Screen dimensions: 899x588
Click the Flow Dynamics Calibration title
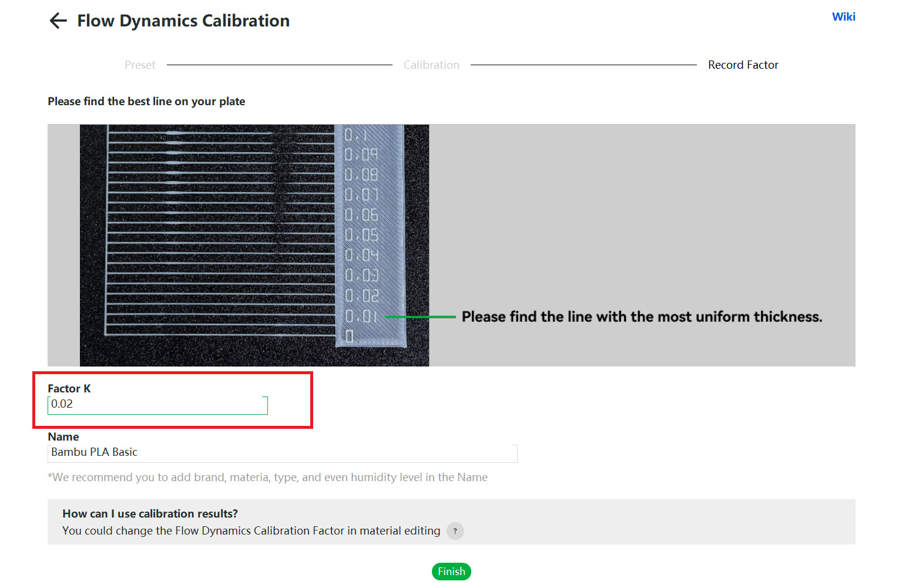coord(183,21)
